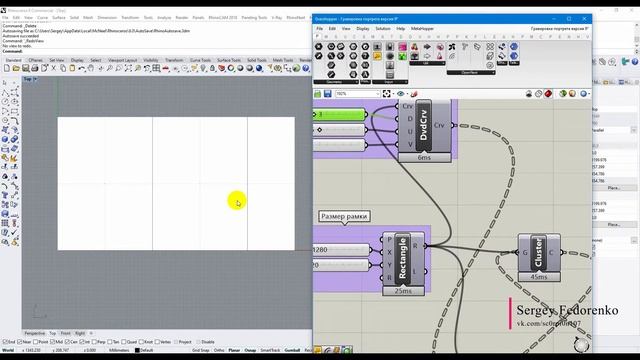Click the Grasshopper Zoom Extents icon
This screenshot has width=640, height=360.
point(387,94)
